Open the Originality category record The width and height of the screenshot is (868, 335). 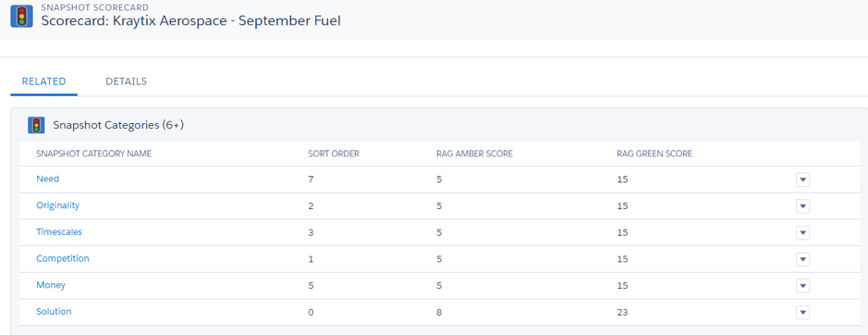(57, 205)
